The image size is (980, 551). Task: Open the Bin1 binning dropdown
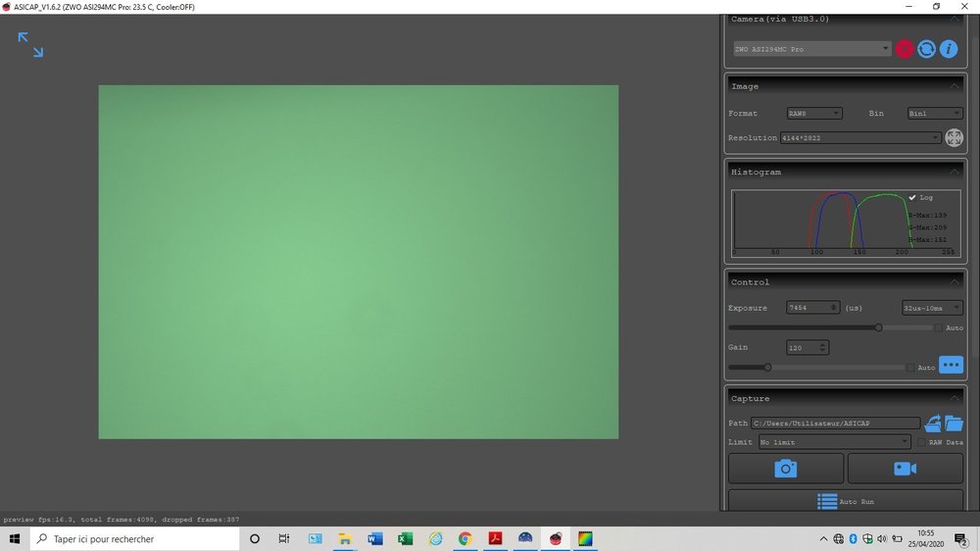(935, 113)
